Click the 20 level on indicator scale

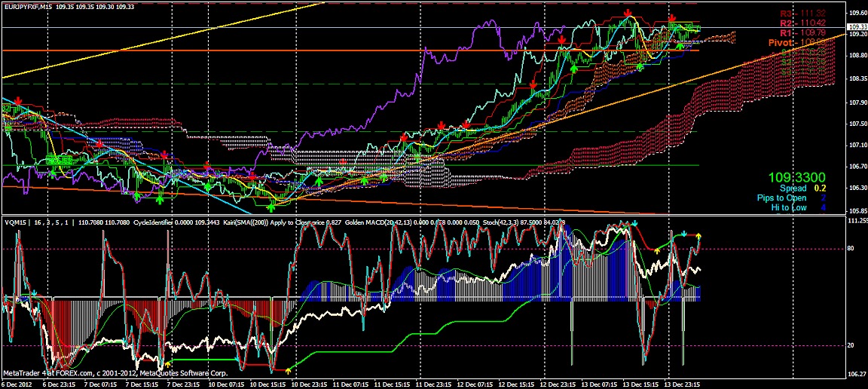pos(851,345)
